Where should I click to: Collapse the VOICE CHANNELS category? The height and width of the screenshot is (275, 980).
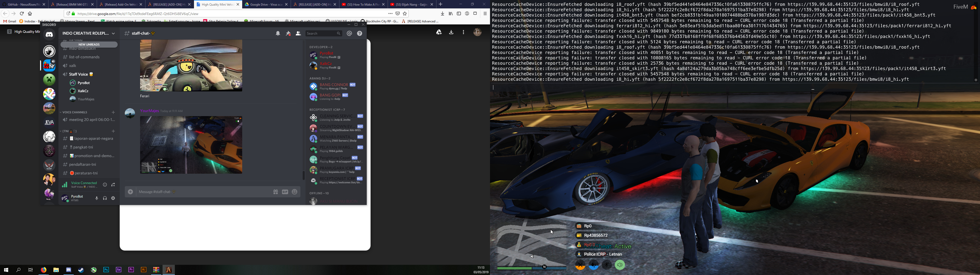75,113
